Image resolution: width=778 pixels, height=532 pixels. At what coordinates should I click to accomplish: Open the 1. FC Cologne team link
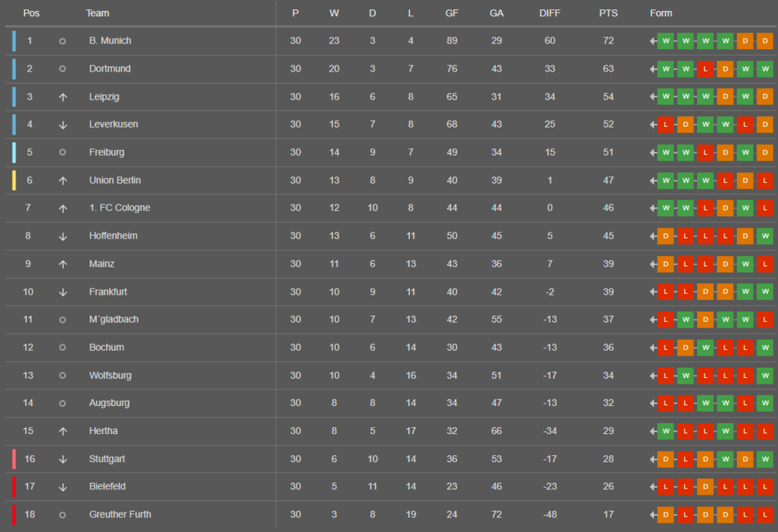coord(120,208)
